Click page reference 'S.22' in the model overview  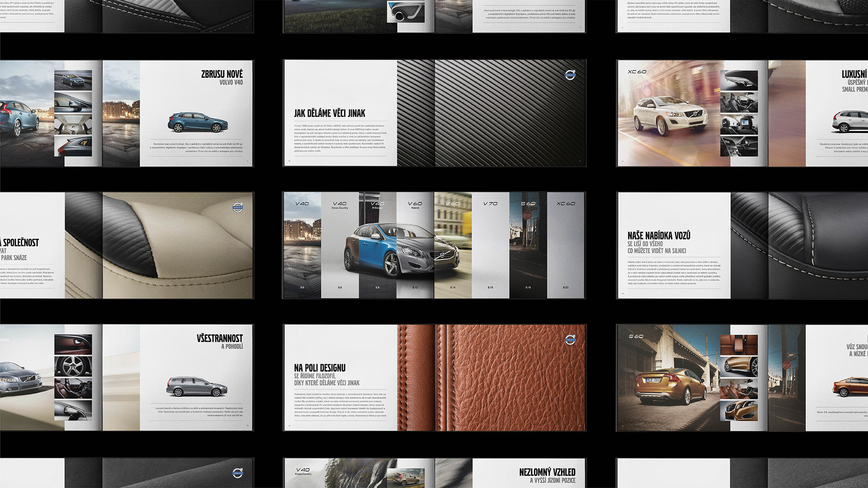566,287
